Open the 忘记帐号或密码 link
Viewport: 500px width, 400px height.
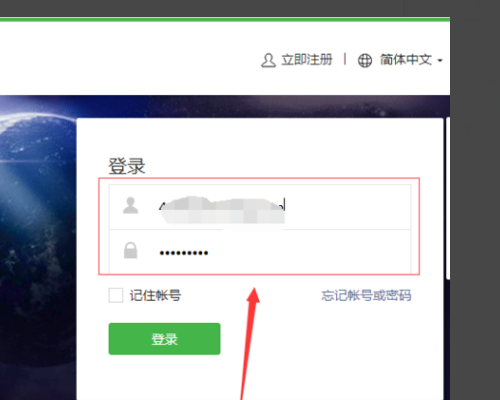[366, 295]
